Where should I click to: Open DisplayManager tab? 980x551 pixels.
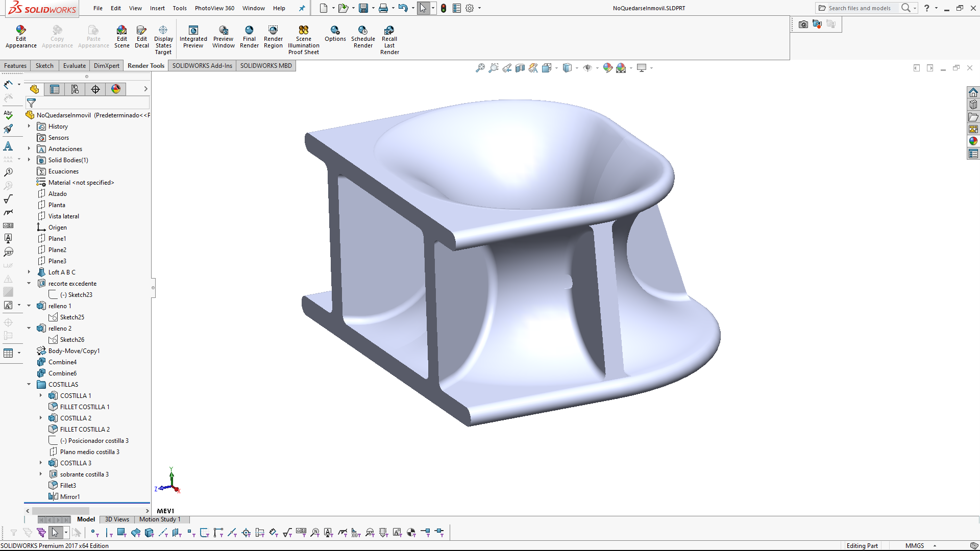[x=116, y=89]
